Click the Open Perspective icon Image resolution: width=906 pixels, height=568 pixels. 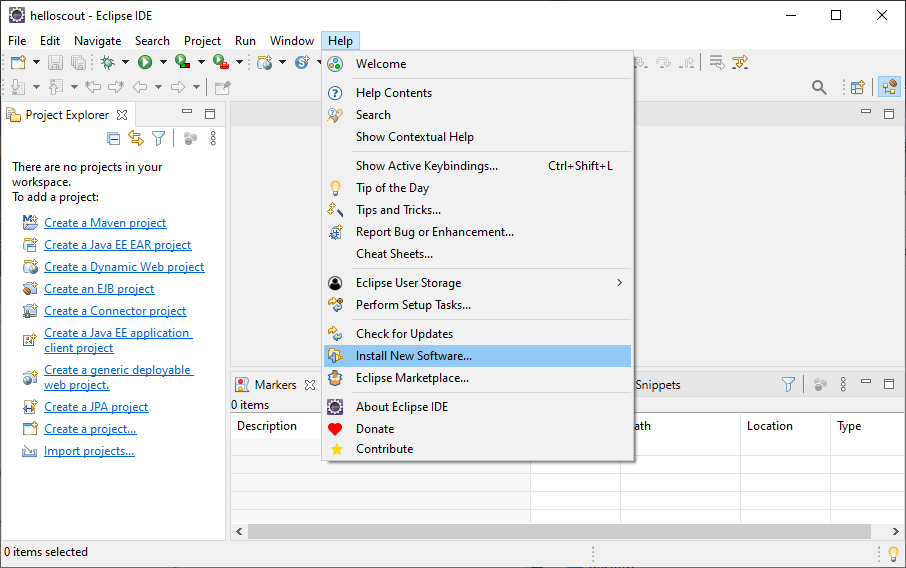tap(858, 87)
